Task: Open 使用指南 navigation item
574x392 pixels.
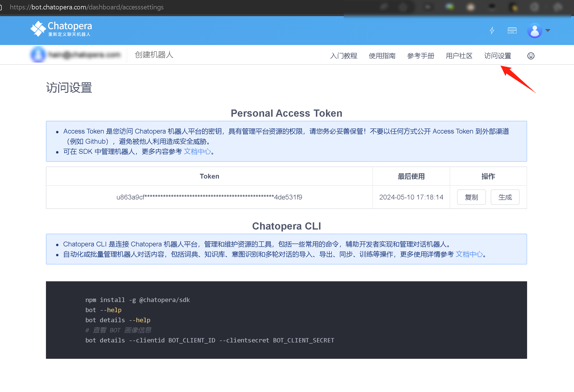Action: 382,56
